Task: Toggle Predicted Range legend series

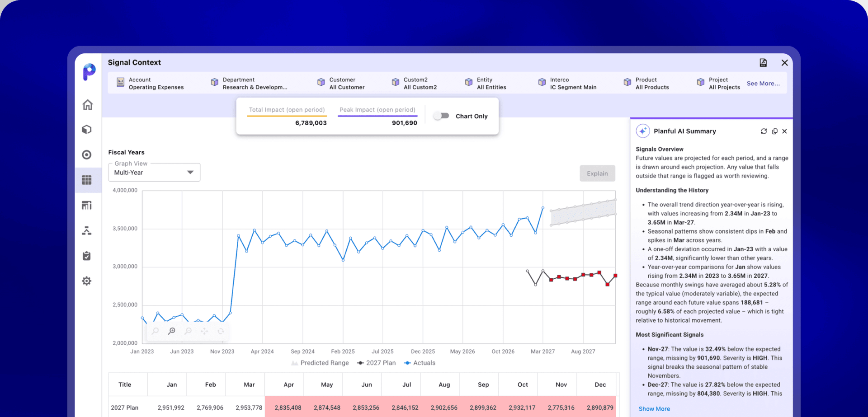Action: pos(320,363)
